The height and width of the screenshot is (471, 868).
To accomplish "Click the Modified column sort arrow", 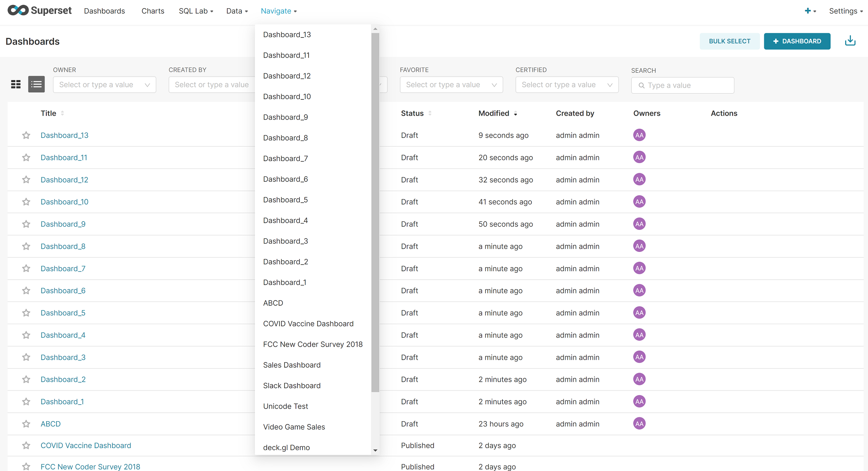I will click(515, 114).
